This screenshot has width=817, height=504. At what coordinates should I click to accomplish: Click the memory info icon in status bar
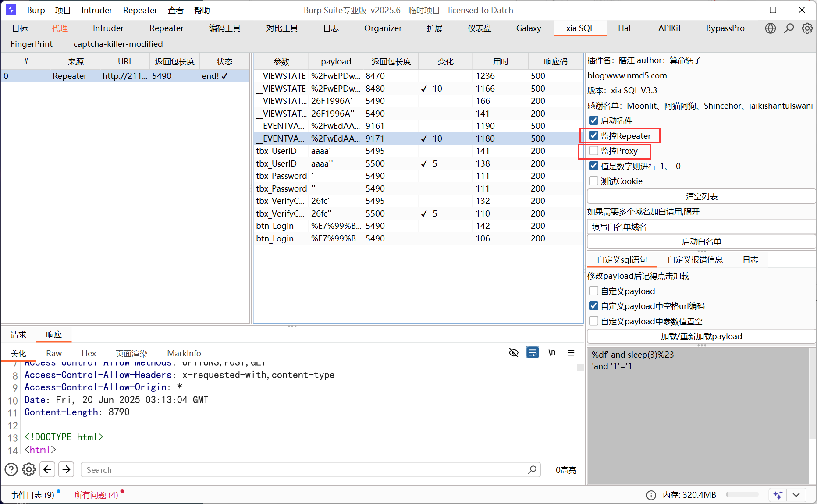pos(651,495)
